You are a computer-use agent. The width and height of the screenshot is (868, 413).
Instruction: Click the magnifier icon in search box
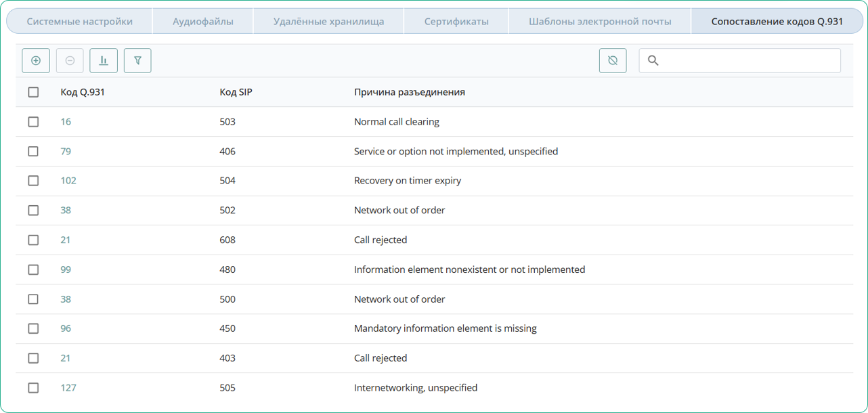tap(653, 61)
